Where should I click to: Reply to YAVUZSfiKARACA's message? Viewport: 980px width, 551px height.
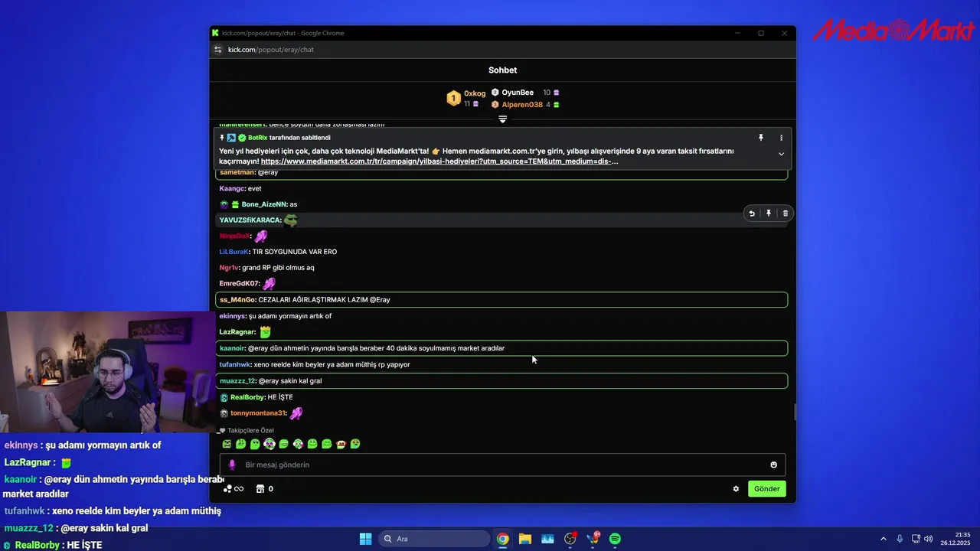752,214
